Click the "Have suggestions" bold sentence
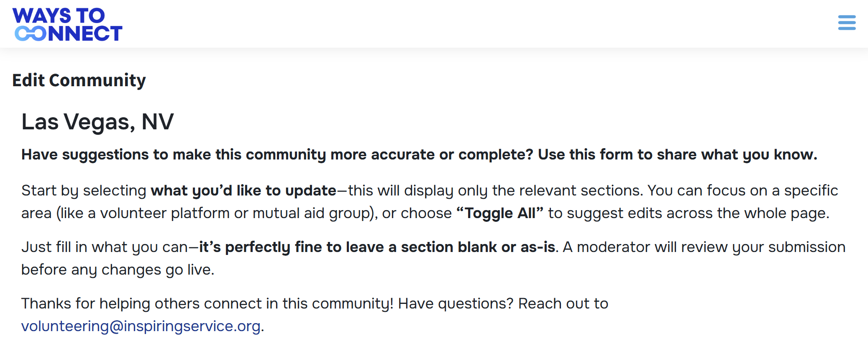Viewport: 868px width, 342px height. pos(276,155)
